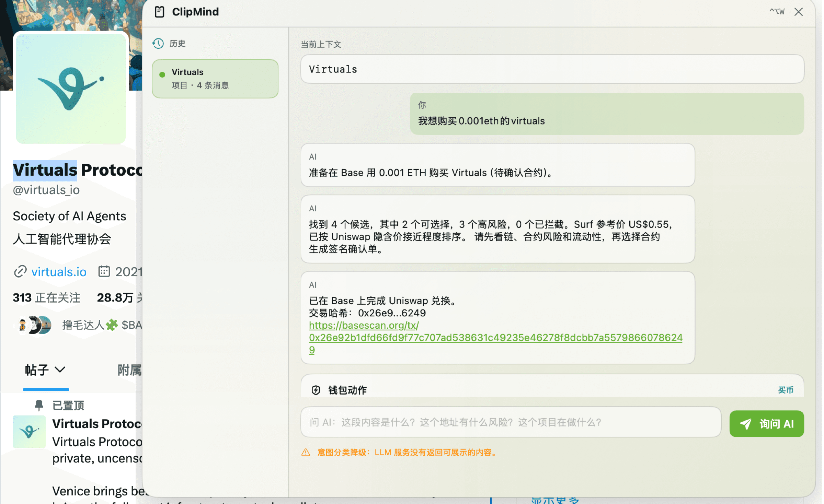Click the 当前上下文 label

tap(321, 44)
